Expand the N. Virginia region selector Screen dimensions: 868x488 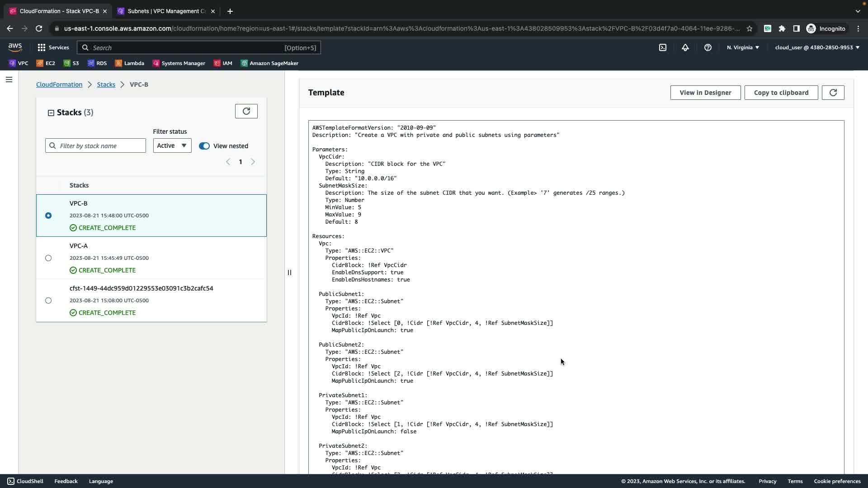click(x=743, y=47)
